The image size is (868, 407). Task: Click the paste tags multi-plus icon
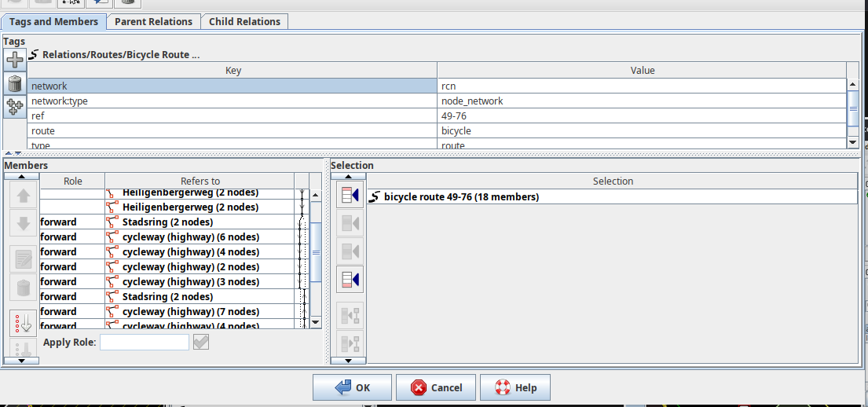15,106
